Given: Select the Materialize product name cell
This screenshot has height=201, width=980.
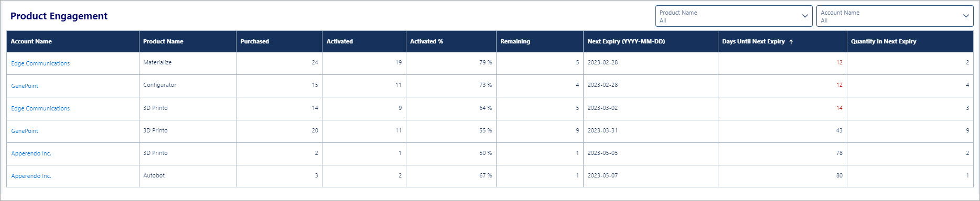Looking at the screenshot, I should pos(188,63).
